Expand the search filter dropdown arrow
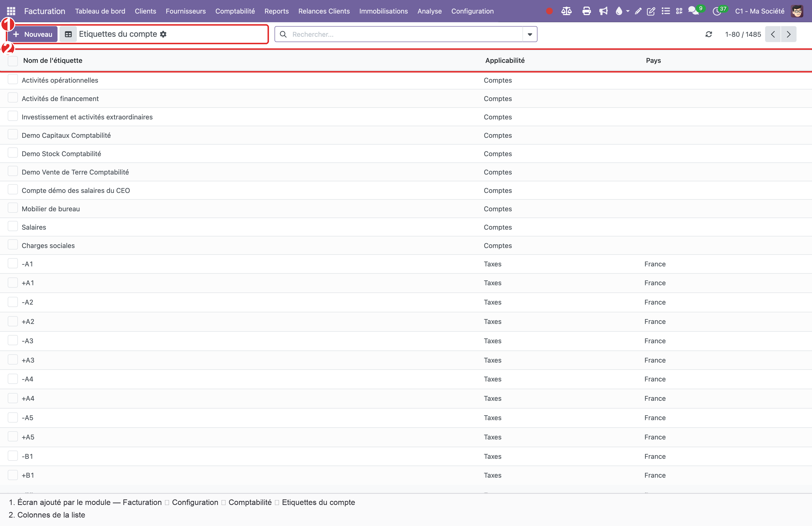Viewport: 812px width, 526px height. click(530, 34)
